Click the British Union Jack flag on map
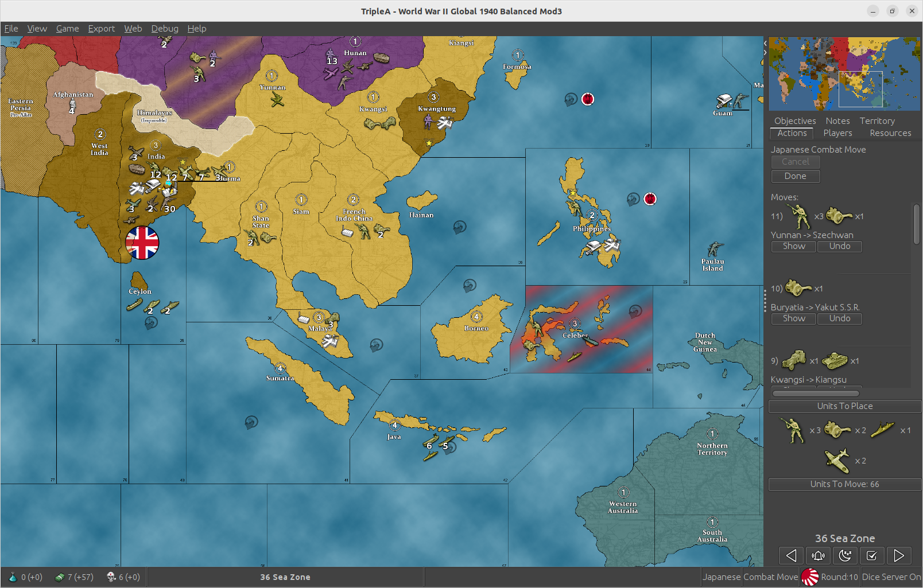The image size is (923, 588). point(142,243)
